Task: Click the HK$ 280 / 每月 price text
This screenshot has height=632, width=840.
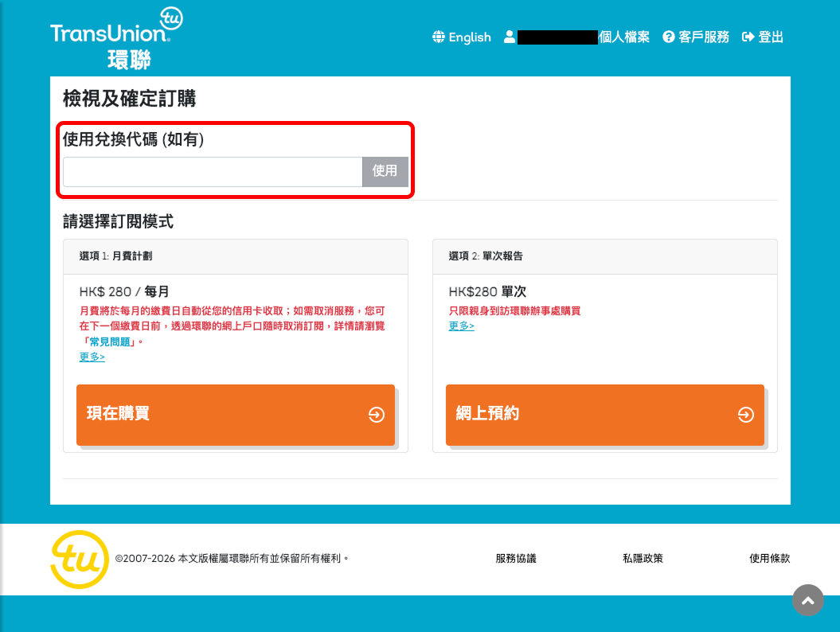Action: 124,291
